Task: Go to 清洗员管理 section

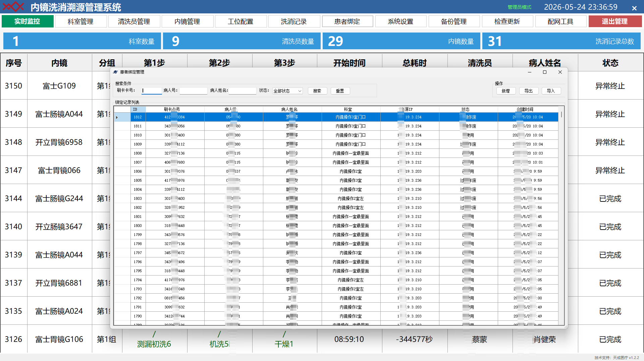Action: click(x=134, y=21)
